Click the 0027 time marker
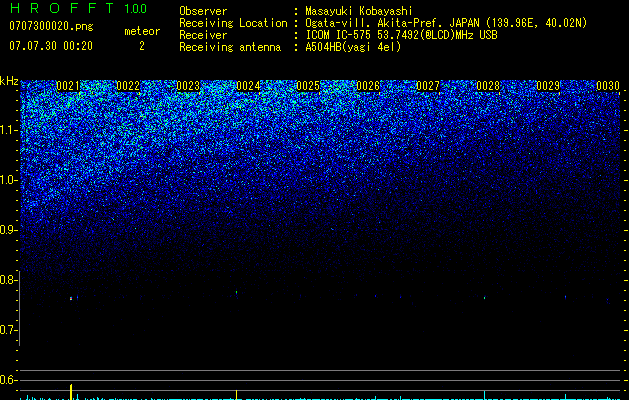Image resolution: width=629 pixels, height=400 pixels. (428, 86)
